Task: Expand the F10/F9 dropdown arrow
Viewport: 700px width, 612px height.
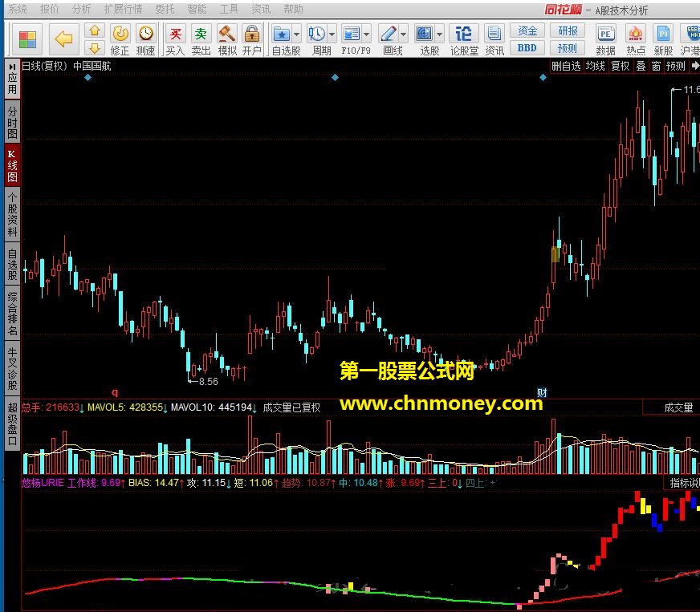Action: pyautogui.click(x=367, y=34)
